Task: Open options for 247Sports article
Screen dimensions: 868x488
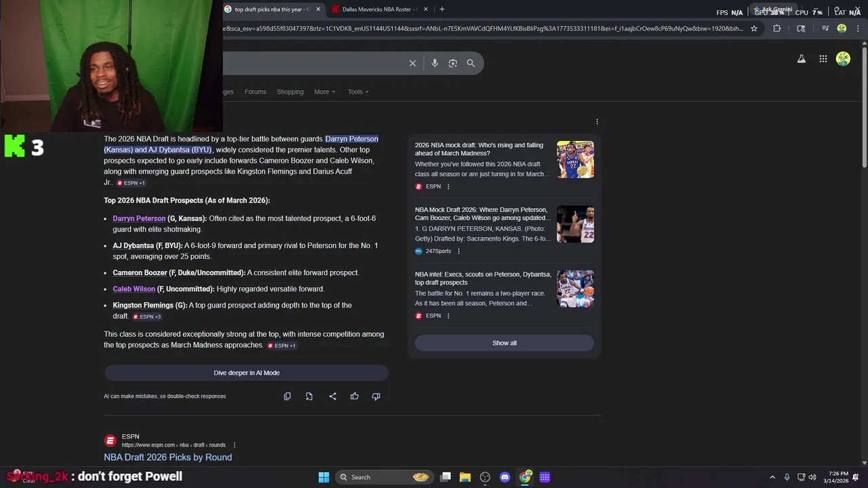Action: tap(458, 251)
